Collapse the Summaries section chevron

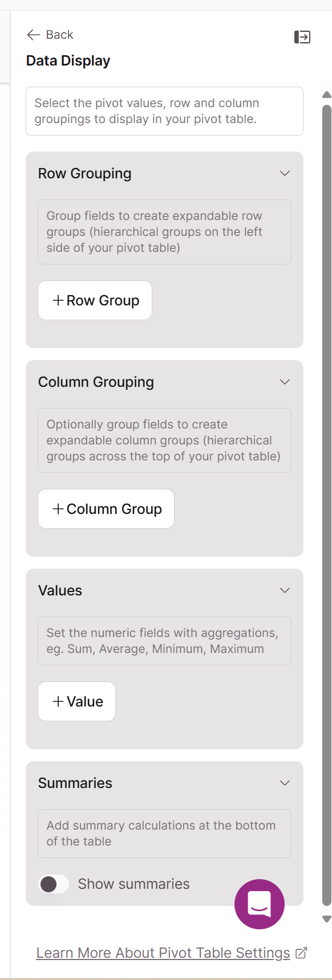(285, 783)
